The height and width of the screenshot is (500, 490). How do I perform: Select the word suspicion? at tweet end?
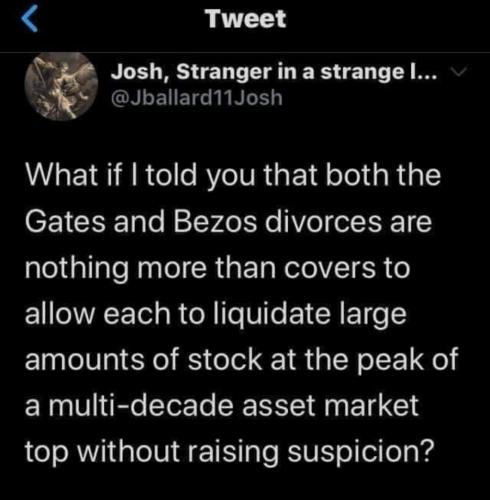[x=361, y=452]
